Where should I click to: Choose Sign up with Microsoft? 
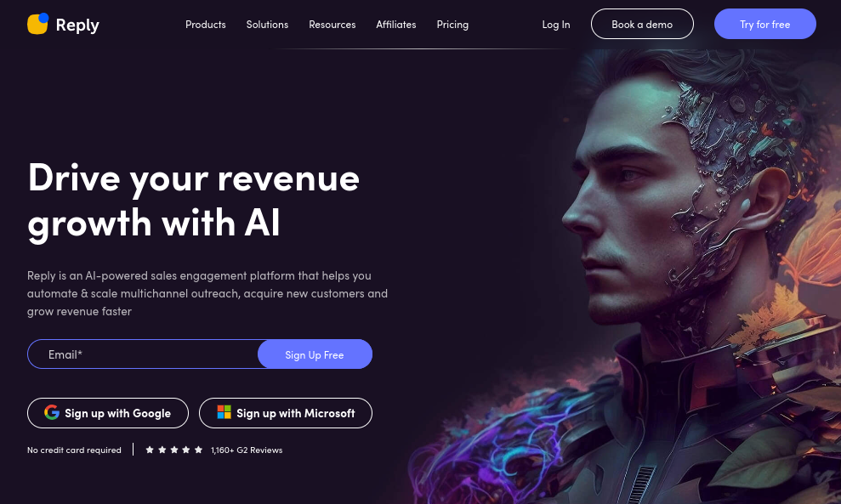click(x=286, y=413)
